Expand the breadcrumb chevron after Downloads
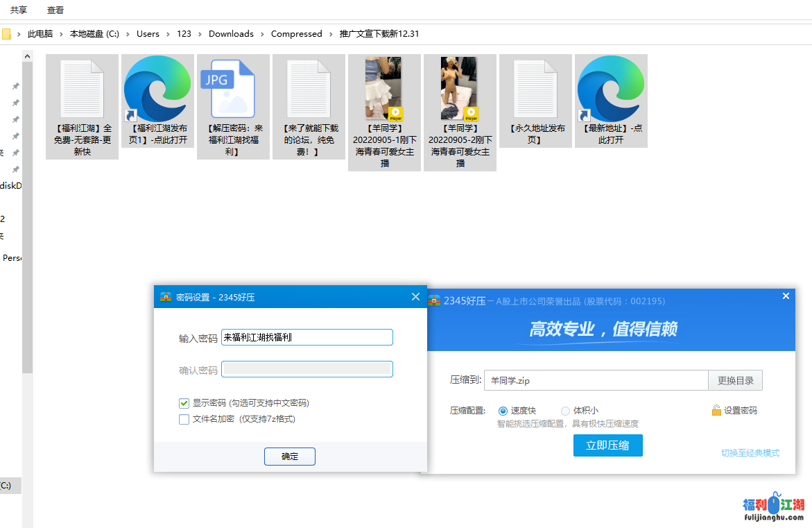Viewport: 812px width, 528px height. pyautogui.click(x=262, y=34)
